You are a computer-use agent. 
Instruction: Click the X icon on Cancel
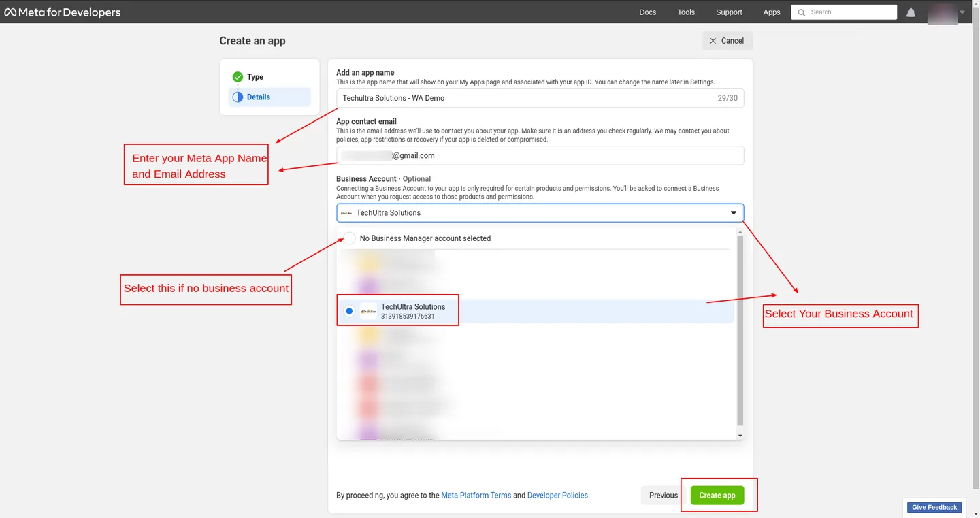(x=713, y=41)
